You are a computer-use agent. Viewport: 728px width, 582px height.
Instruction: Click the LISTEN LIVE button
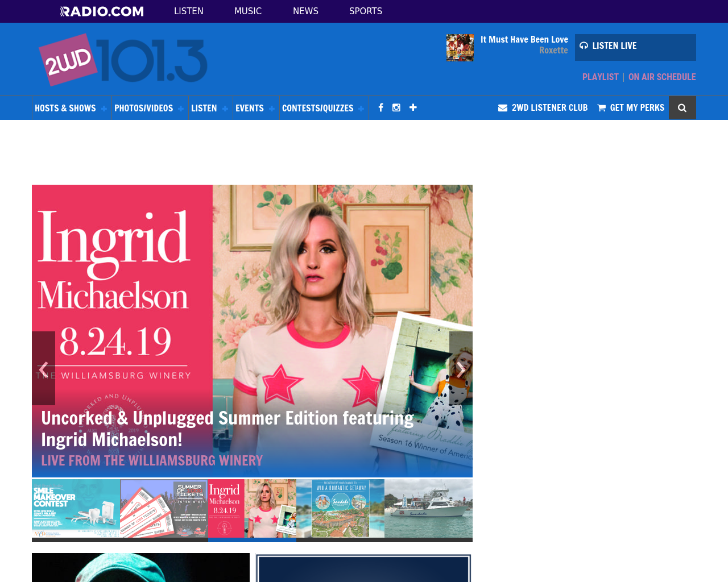pos(635,47)
